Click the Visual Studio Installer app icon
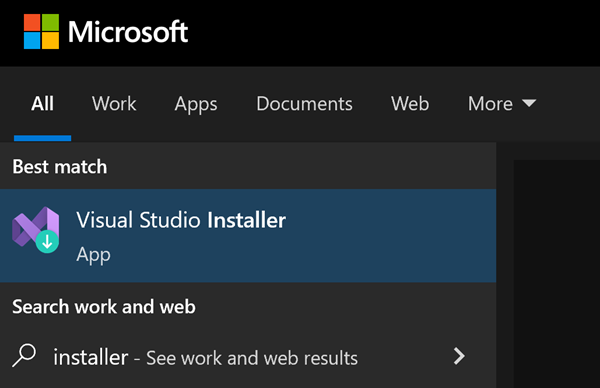Screen dimensions: 600x388 pos(36,230)
